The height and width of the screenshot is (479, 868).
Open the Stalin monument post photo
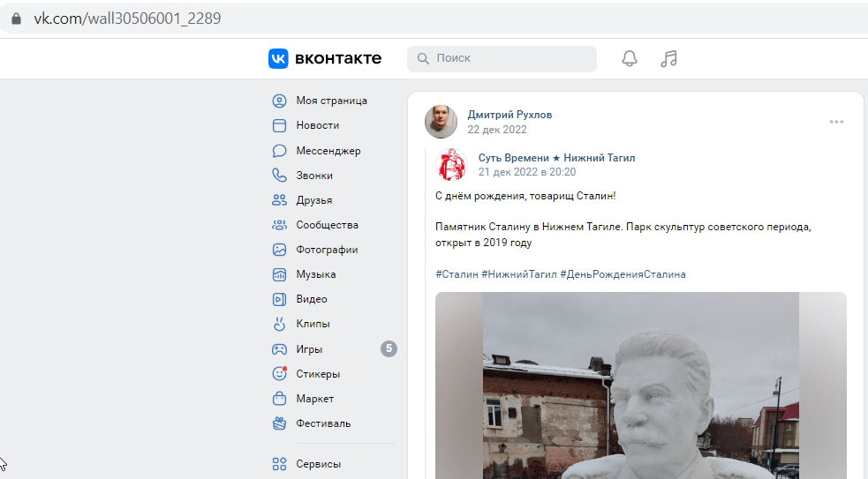(640, 385)
